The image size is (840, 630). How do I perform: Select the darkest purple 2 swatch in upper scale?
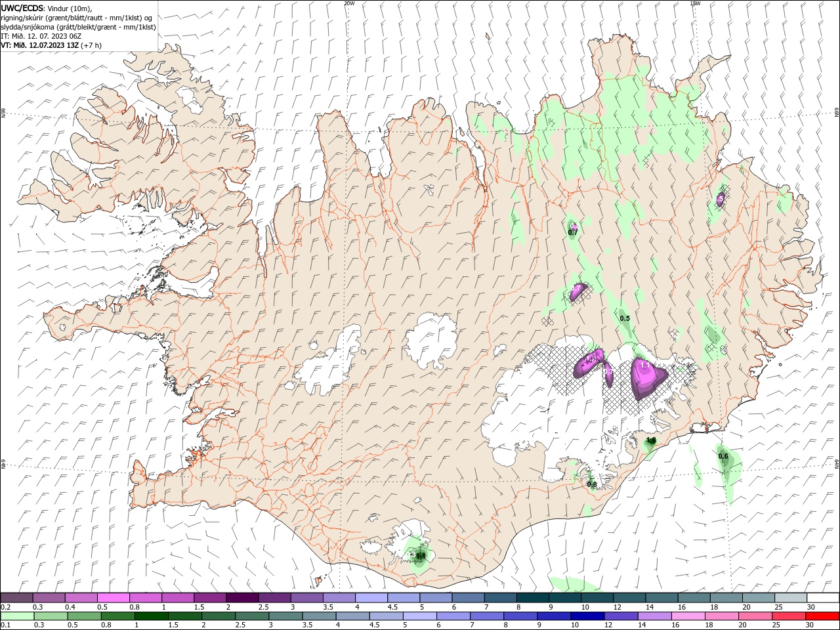[x=241, y=597]
